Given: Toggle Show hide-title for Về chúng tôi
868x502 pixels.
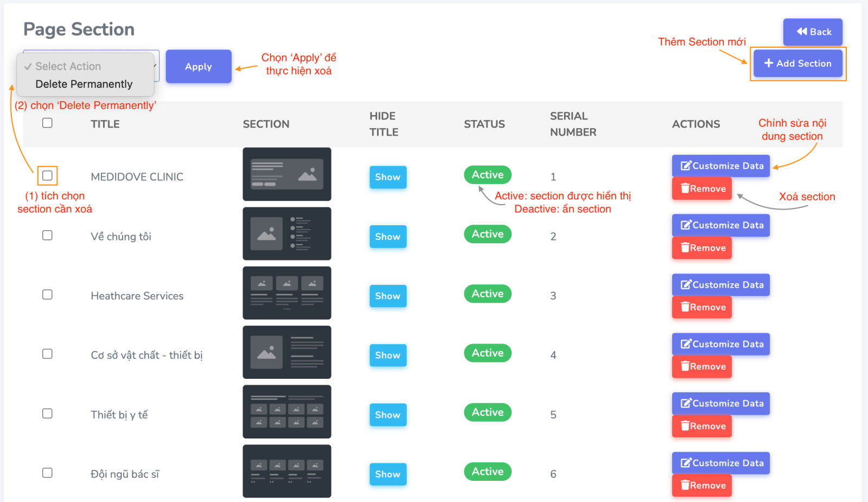Looking at the screenshot, I should tap(388, 237).
